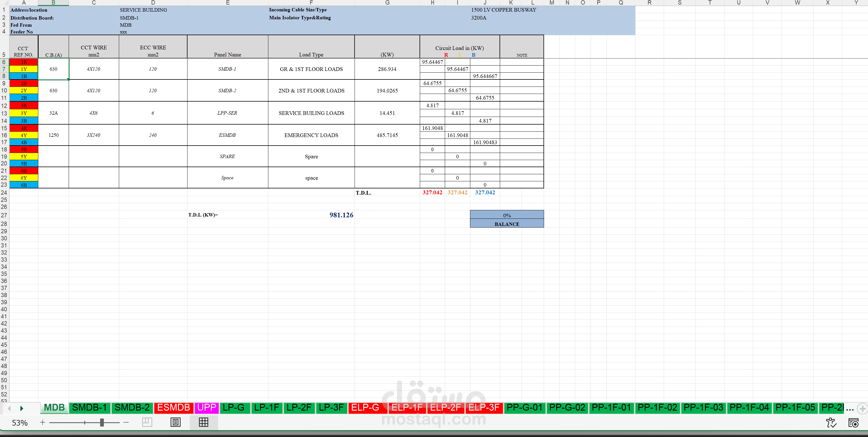
Task: Select the red 1R circuit reference cell
Action: [x=24, y=62]
